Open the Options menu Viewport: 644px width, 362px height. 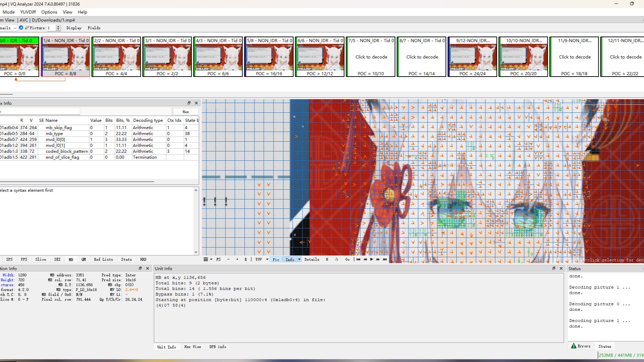[49, 12]
